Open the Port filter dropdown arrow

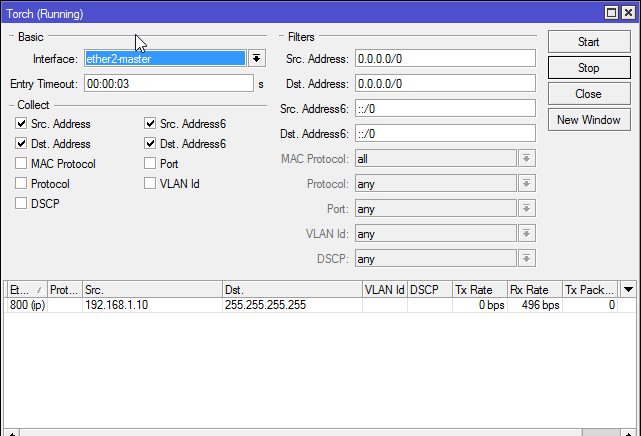(527, 208)
